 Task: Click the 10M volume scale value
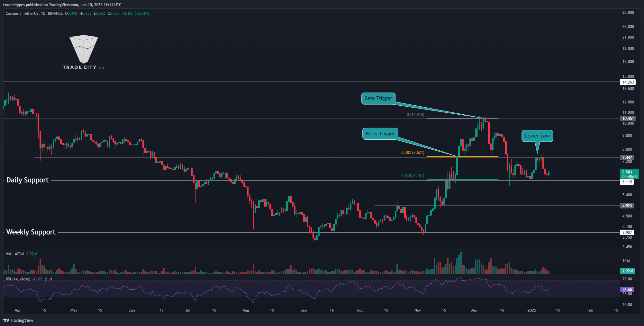626,261
